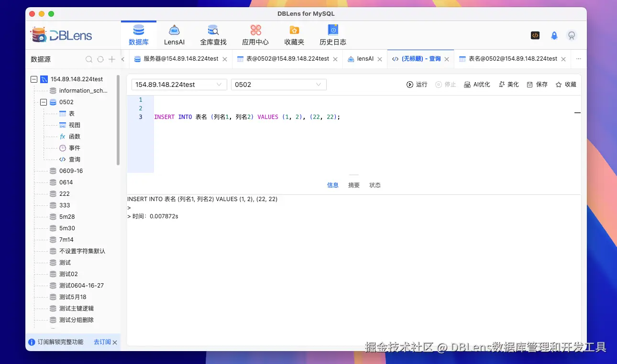Open the 0502 database dropdown
Viewport: 617px width, 364px height.
[x=279, y=85]
